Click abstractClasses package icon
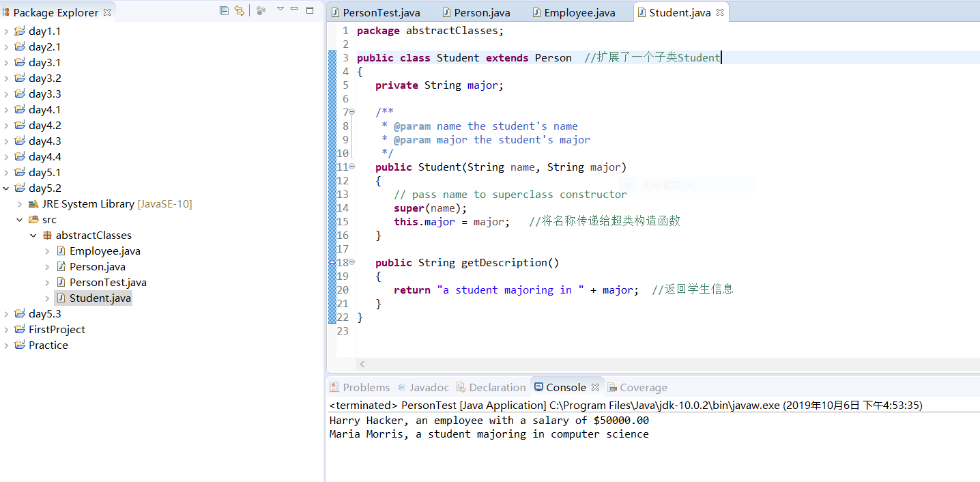Screen dimensions: 980x482 pyautogui.click(x=47, y=236)
